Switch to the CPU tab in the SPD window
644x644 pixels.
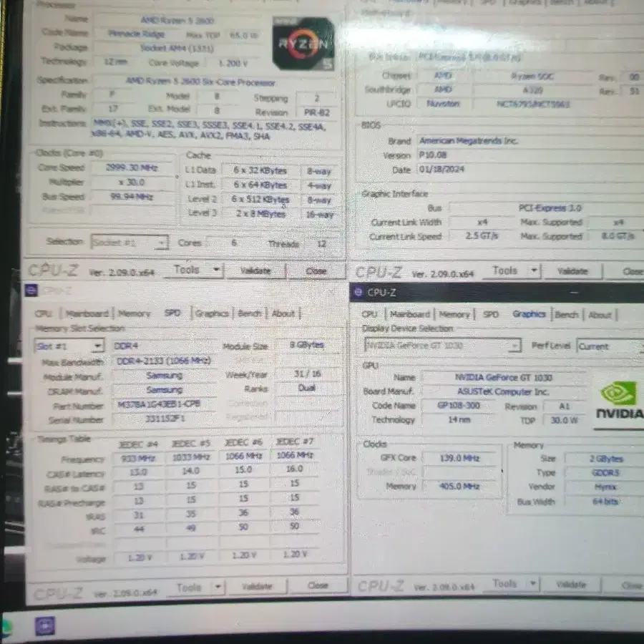(x=44, y=313)
